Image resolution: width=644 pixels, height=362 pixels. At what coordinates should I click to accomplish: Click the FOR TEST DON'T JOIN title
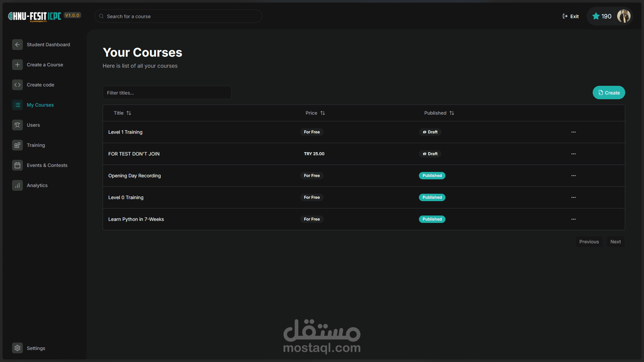(134, 154)
